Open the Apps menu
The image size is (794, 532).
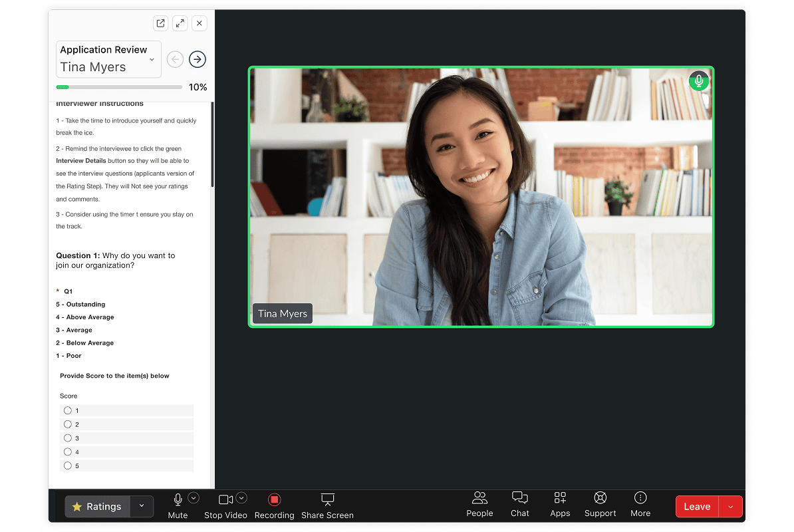click(x=560, y=505)
